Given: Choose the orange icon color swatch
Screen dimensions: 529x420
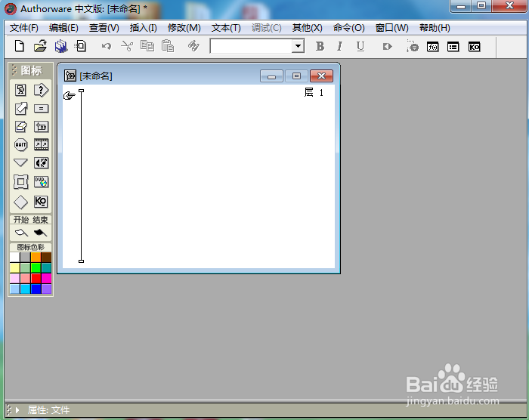Looking at the screenshot, I should point(36,257).
